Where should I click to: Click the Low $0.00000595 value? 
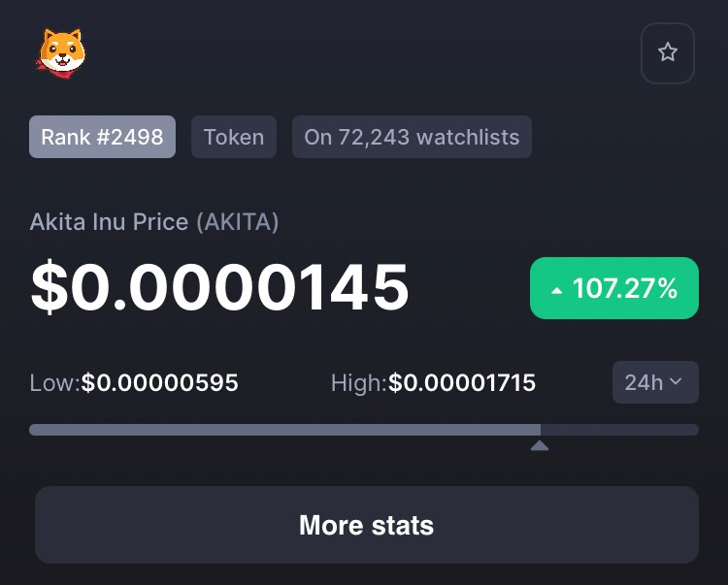tap(159, 383)
